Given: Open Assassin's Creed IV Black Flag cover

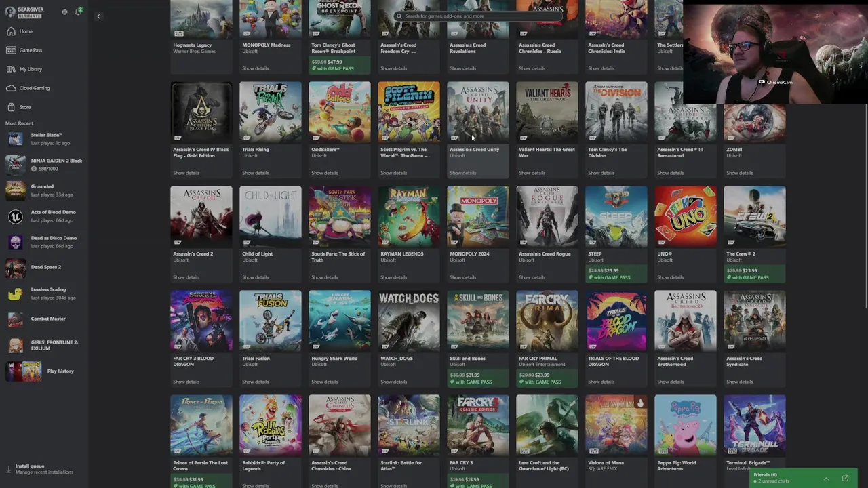Looking at the screenshot, I should (x=201, y=113).
